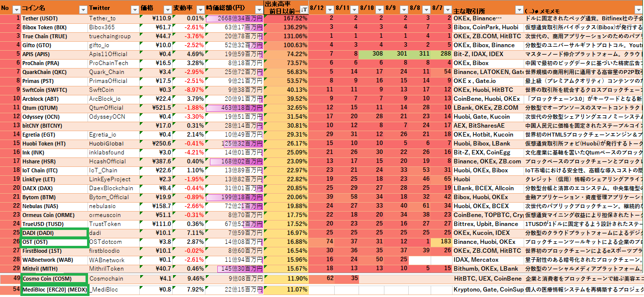Select the MediBloc [ERC20] (MEDX) cell
The image size is (644, 297).
54,290
